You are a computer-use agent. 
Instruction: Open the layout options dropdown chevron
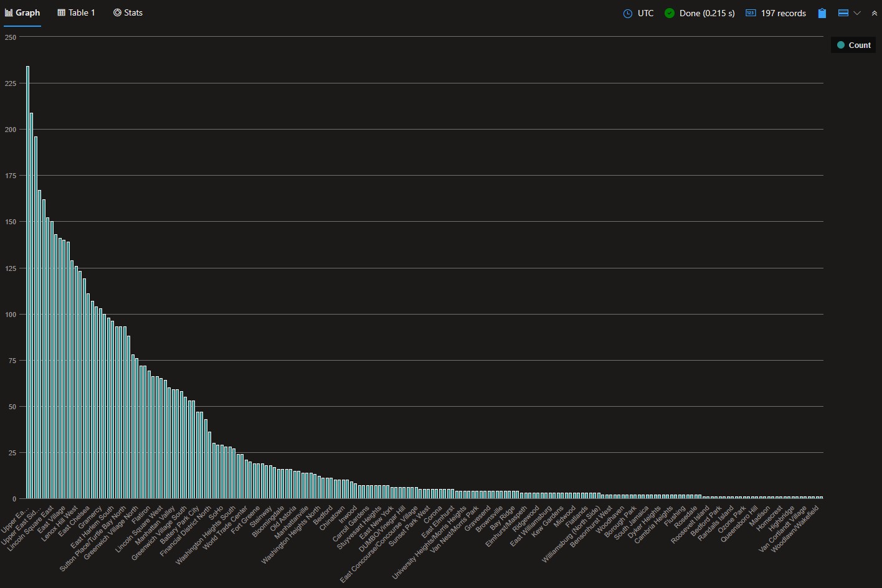857,13
